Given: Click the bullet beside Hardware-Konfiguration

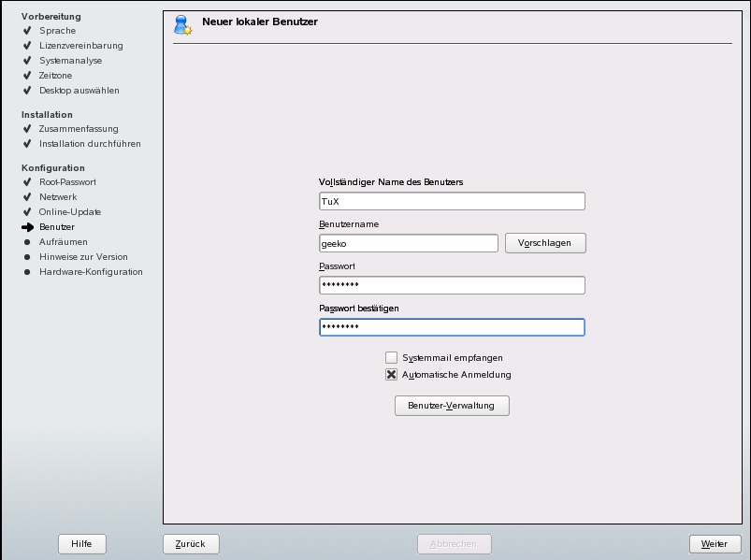Looking at the screenshot, I should 27,272.
